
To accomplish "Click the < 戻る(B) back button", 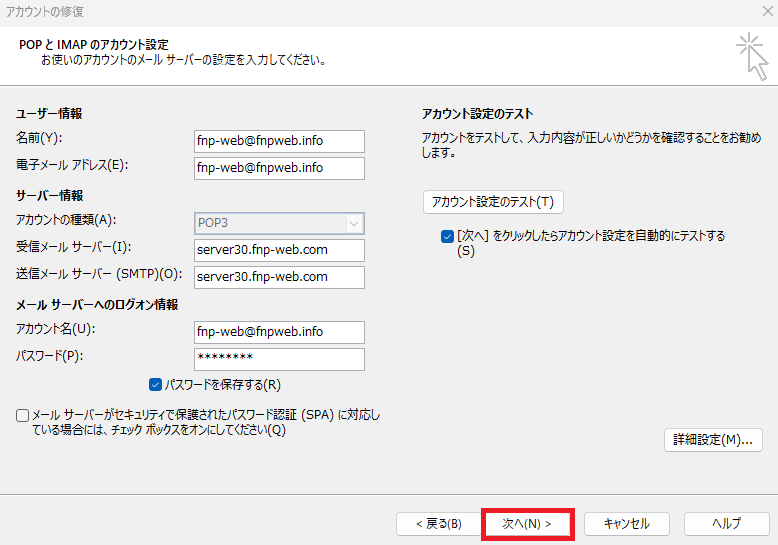I will pyautogui.click(x=439, y=524).
